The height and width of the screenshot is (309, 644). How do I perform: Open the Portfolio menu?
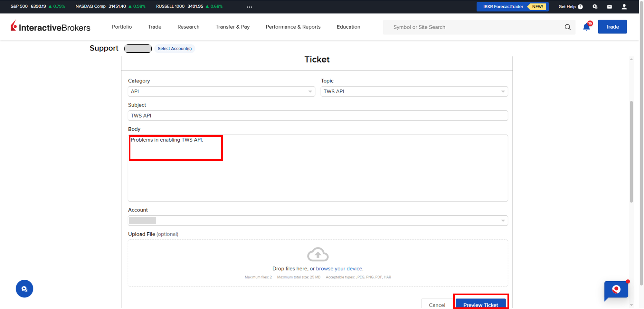click(x=122, y=27)
